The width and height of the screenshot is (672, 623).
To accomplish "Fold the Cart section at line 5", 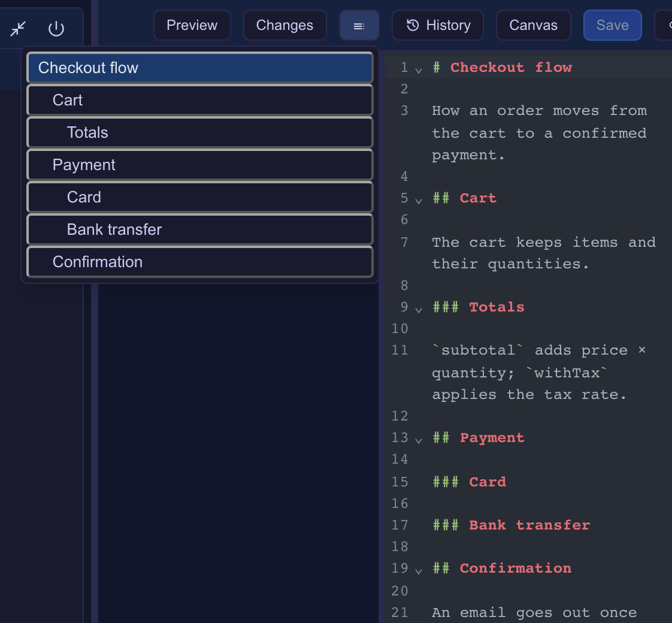I will pos(419,201).
